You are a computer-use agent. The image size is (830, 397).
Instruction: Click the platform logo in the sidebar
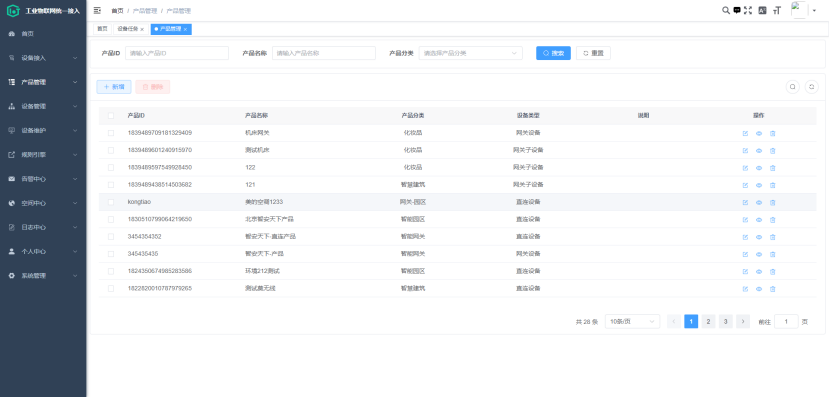(x=13, y=11)
